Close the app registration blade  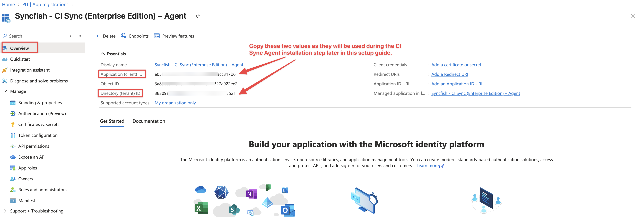point(632,16)
